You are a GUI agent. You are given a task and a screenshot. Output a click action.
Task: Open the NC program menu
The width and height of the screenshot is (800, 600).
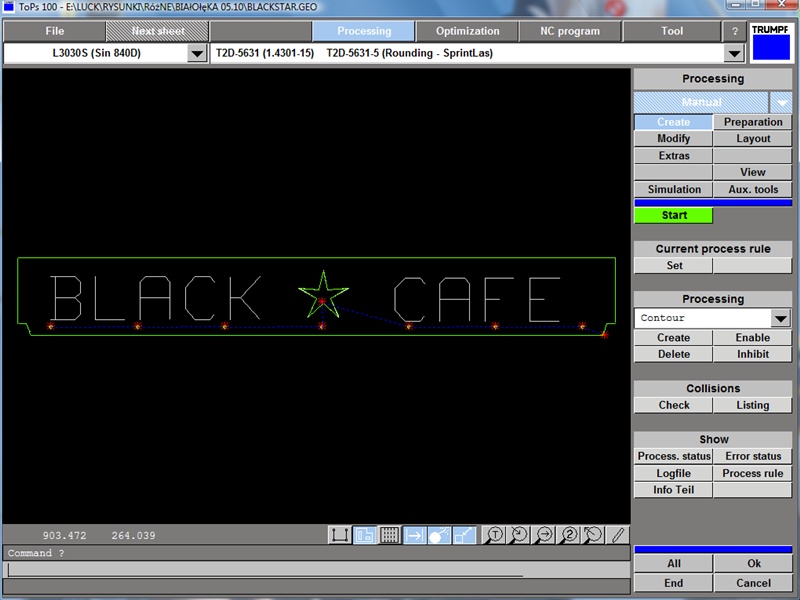pyautogui.click(x=570, y=31)
